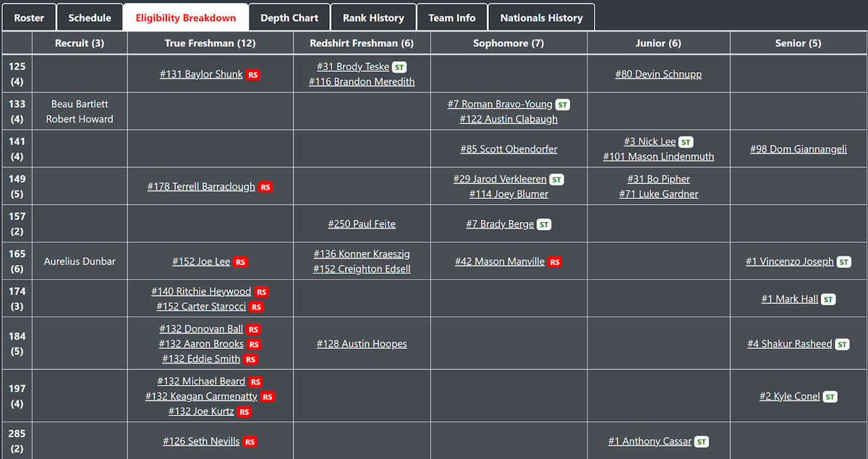
Task: Follow the Devin Schnupp link
Action: [x=658, y=74]
